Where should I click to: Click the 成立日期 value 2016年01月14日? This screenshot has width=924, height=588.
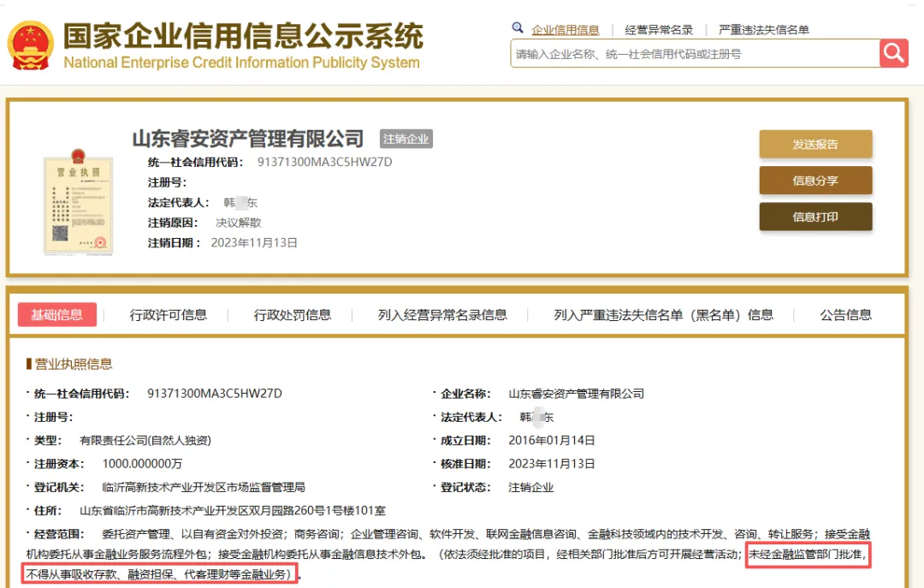pos(552,441)
